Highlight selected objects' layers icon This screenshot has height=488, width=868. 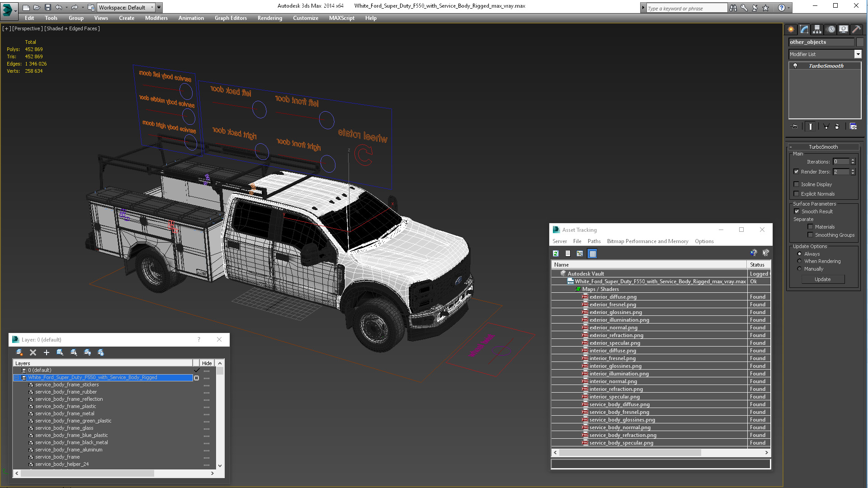(74, 352)
